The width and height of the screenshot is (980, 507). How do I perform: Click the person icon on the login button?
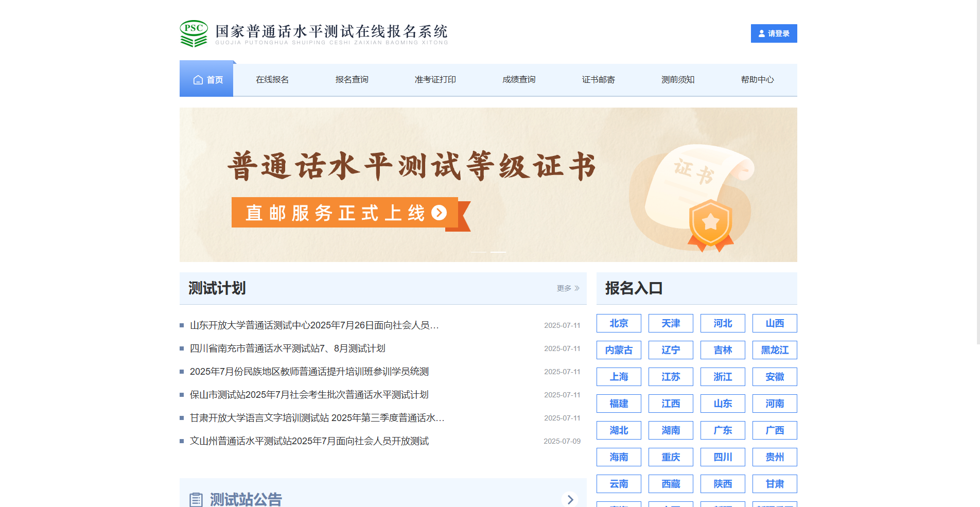tap(761, 33)
